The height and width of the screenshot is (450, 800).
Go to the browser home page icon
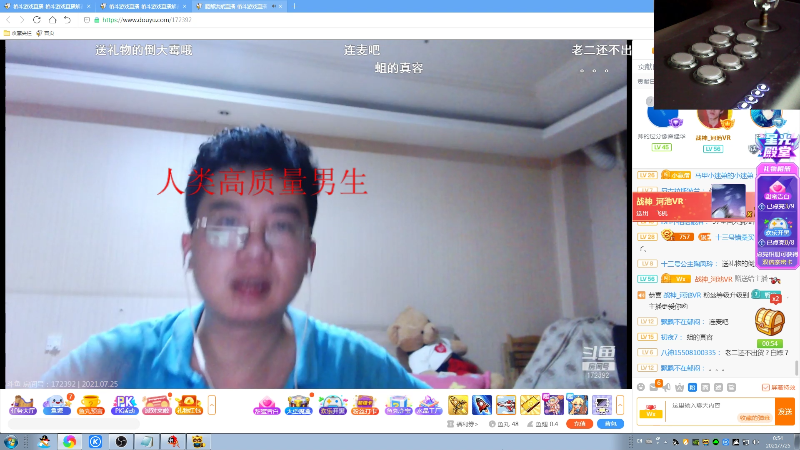pos(52,20)
